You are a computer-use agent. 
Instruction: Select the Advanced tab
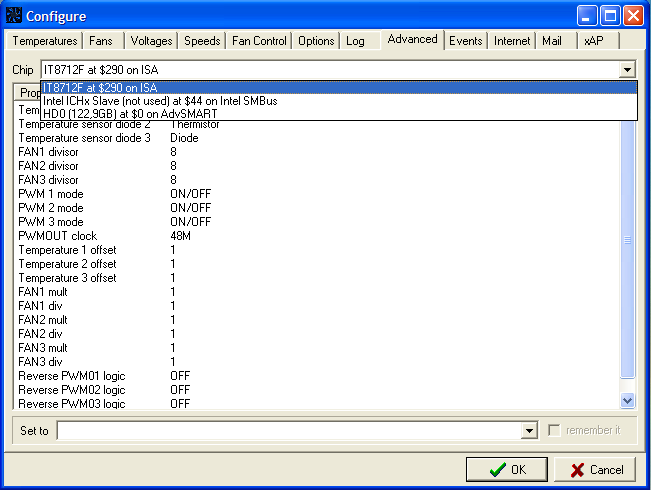coord(412,39)
